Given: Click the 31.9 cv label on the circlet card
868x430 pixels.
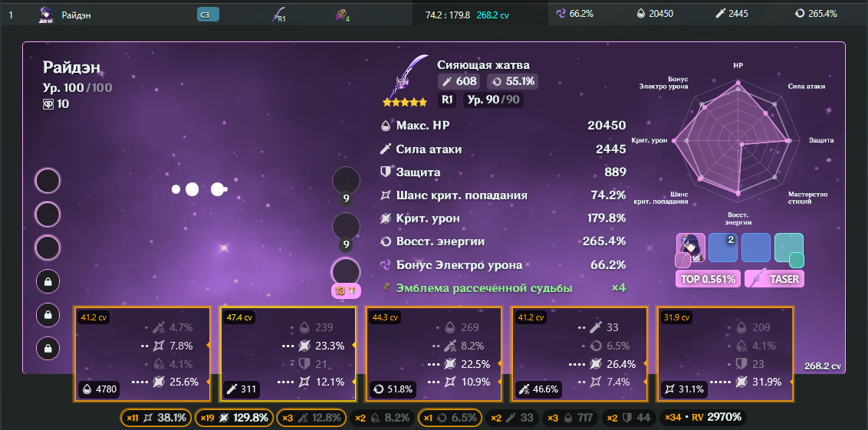Looking at the screenshot, I should 678,317.
